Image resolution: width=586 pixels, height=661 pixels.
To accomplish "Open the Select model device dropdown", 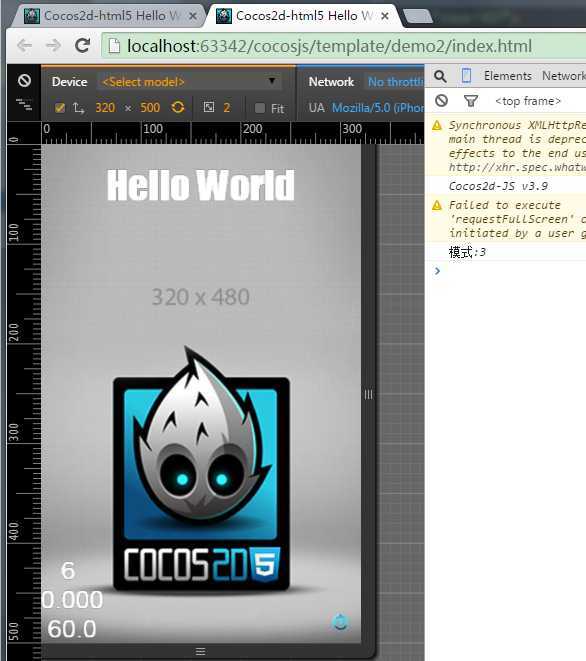I will (189, 81).
